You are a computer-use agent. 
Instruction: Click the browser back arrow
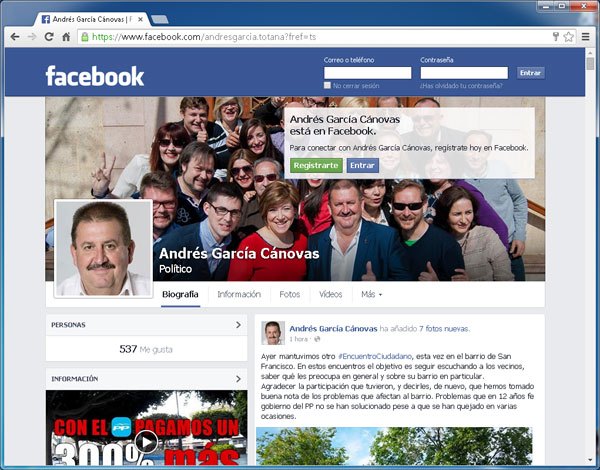(x=14, y=37)
